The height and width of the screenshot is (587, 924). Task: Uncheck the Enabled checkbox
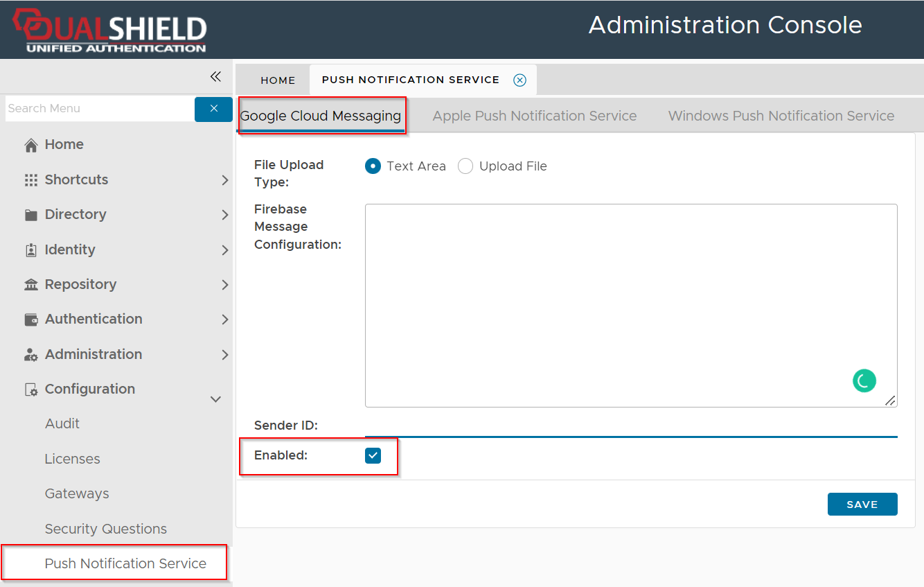point(373,455)
